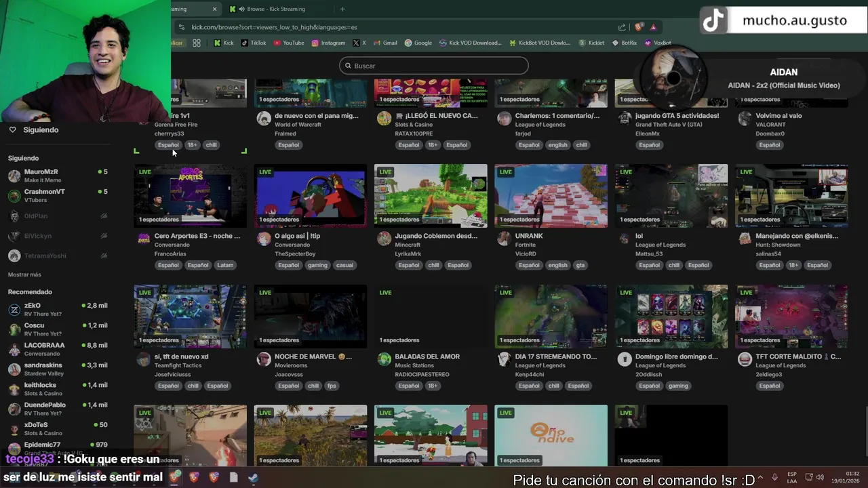Image resolution: width=868 pixels, height=488 pixels.
Task: Click the 'lol' stream title by Mattsu_53
Action: (x=639, y=236)
